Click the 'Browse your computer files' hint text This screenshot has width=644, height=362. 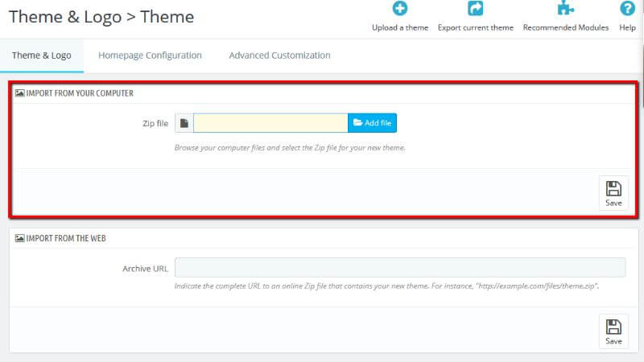tap(290, 148)
